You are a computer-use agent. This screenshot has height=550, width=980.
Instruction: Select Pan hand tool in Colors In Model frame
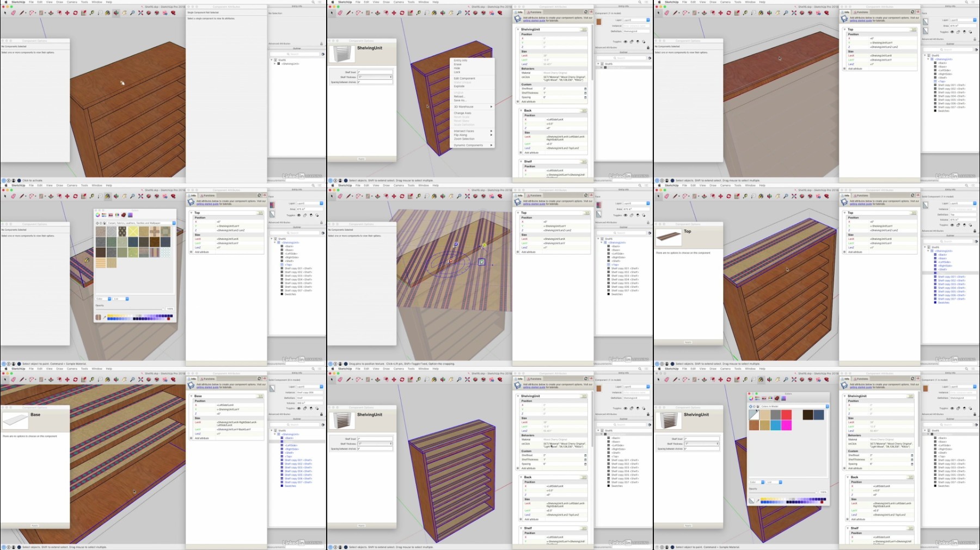[x=777, y=379]
